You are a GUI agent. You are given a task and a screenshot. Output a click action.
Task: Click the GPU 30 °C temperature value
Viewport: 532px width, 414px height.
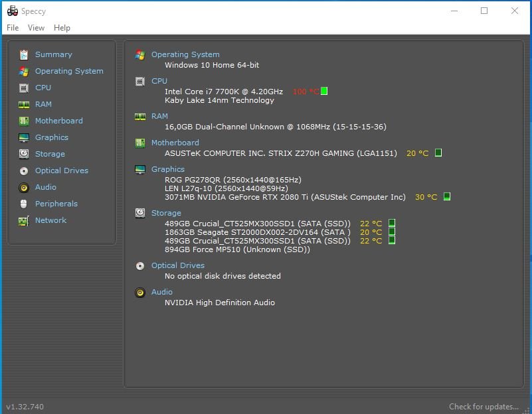coord(426,197)
